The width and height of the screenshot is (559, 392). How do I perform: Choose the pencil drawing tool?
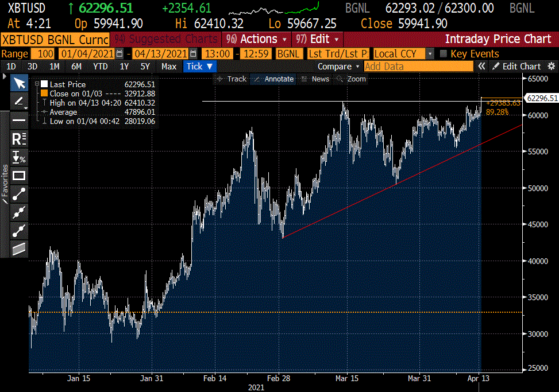coord(18,102)
